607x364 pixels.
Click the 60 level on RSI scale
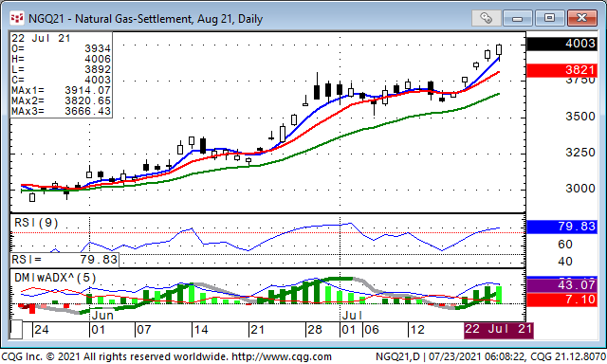point(565,245)
